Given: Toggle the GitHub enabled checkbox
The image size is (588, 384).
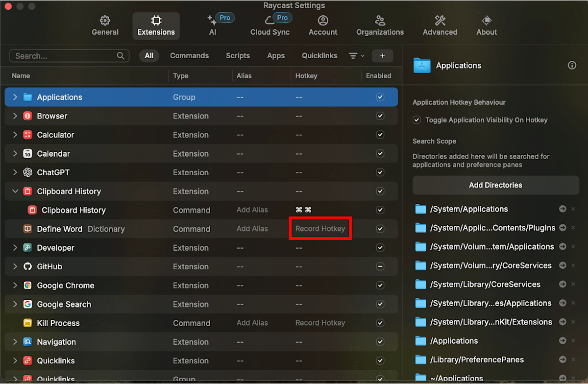Looking at the screenshot, I should coord(380,266).
